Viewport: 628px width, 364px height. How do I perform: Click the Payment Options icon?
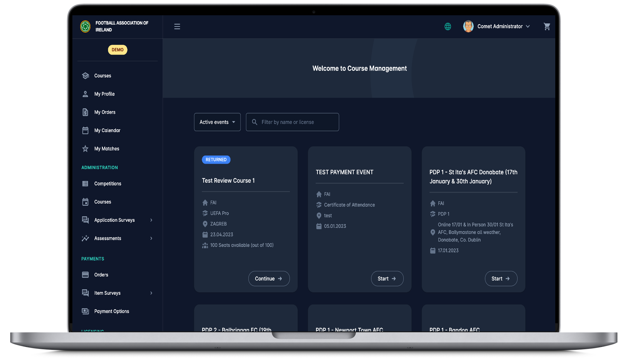[x=85, y=311]
